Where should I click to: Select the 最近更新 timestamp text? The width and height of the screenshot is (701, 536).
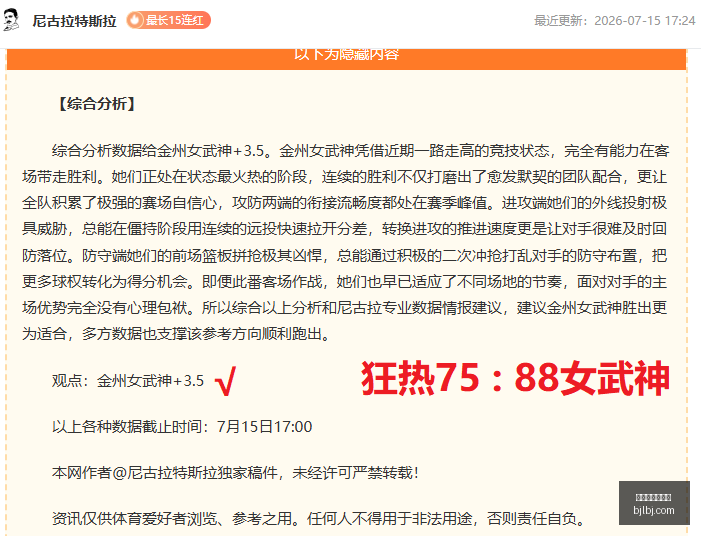point(615,21)
